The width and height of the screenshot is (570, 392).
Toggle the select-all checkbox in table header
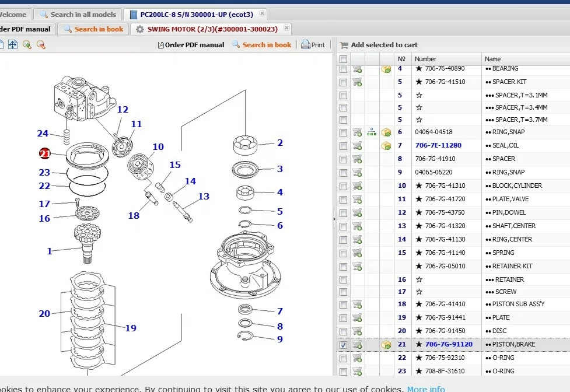[343, 59]
